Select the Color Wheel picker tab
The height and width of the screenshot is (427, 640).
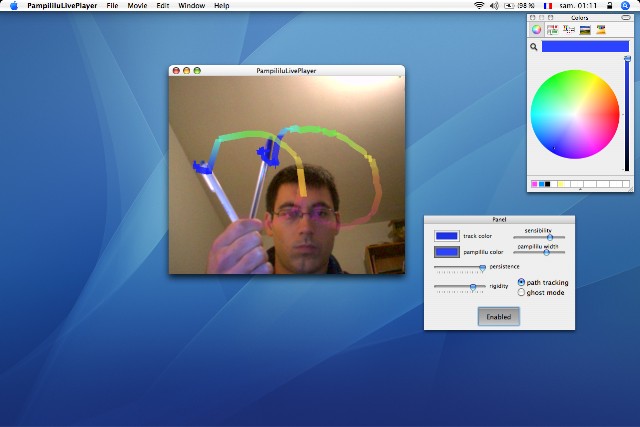(x=536, y=30)
